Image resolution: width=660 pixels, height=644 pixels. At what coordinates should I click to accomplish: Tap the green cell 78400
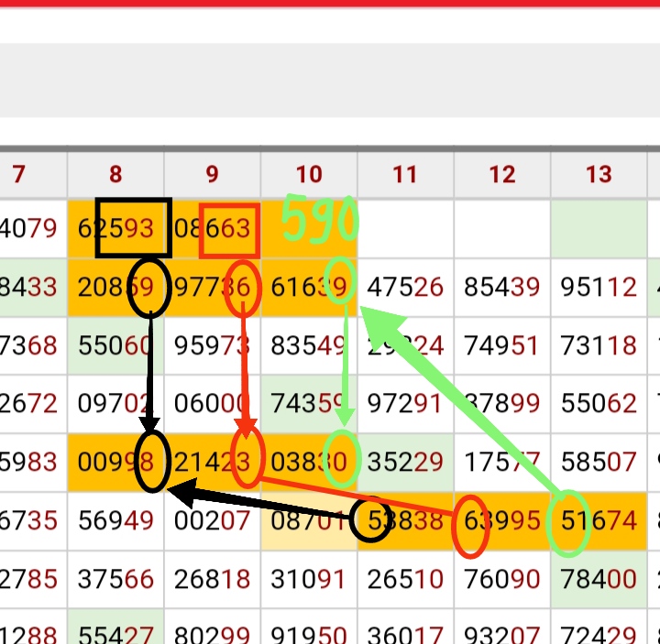pos(599,579)
